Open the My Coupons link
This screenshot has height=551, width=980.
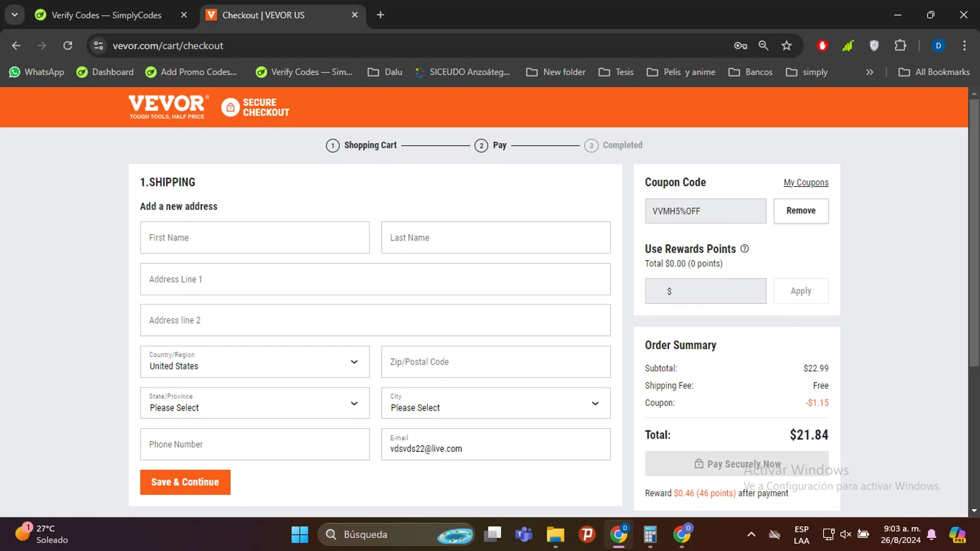click(806, 183)
